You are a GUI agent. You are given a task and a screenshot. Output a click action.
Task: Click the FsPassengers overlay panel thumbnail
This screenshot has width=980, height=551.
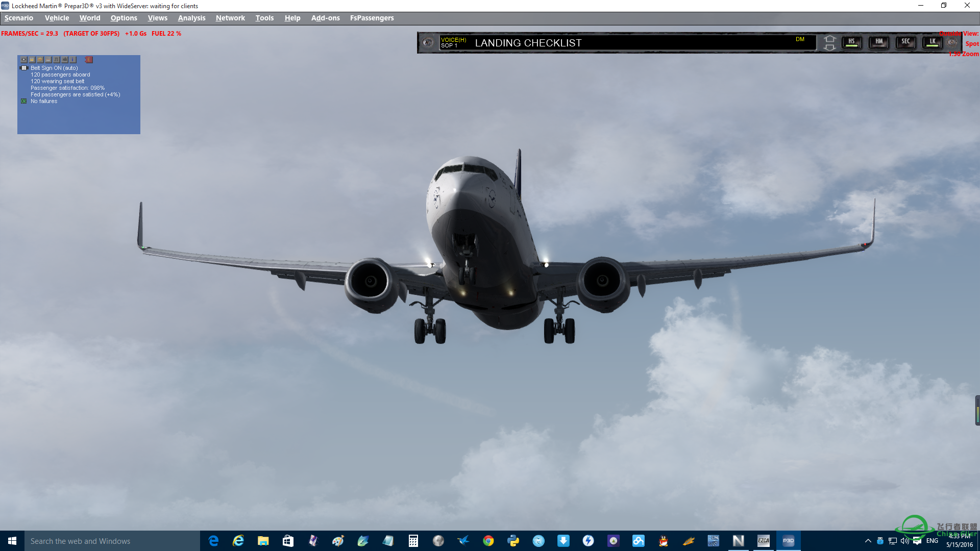[x=23, y=59]
